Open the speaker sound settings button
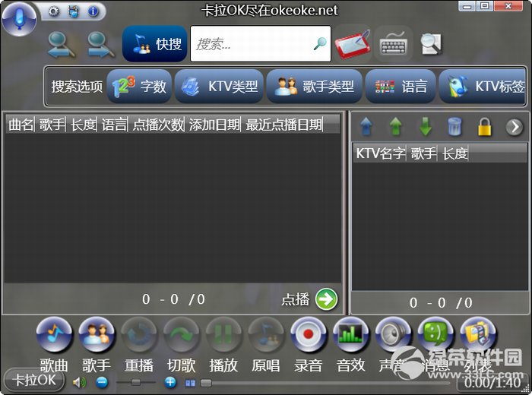Viewport: 532px width, 395px height. (x=393, y=335)
